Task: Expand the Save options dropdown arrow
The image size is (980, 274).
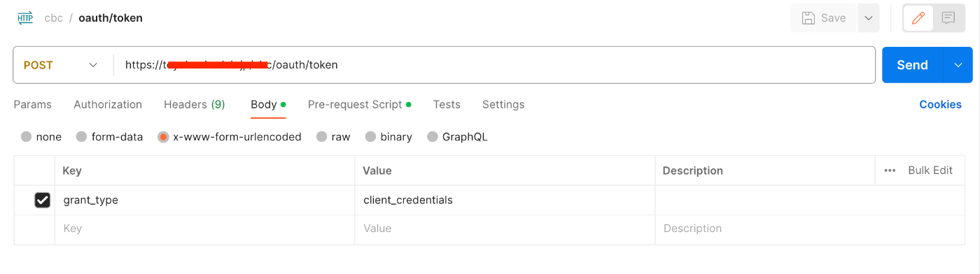Action: pos(868,18)
